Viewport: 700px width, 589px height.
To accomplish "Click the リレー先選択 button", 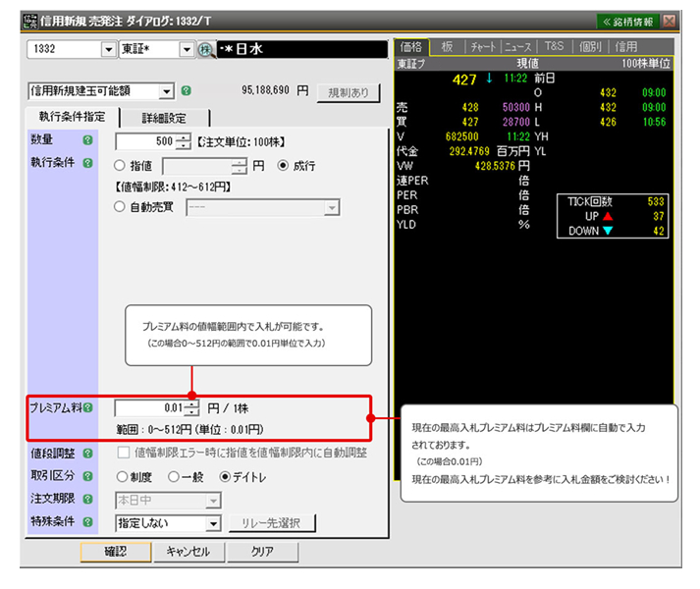I will point(271,523).
